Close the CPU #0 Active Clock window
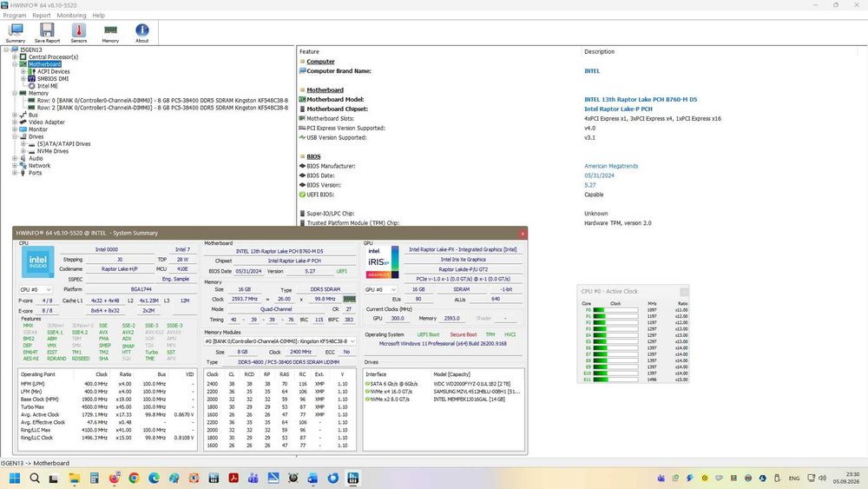The width and height of the screenshot is (868, 489). pos(684,291)
